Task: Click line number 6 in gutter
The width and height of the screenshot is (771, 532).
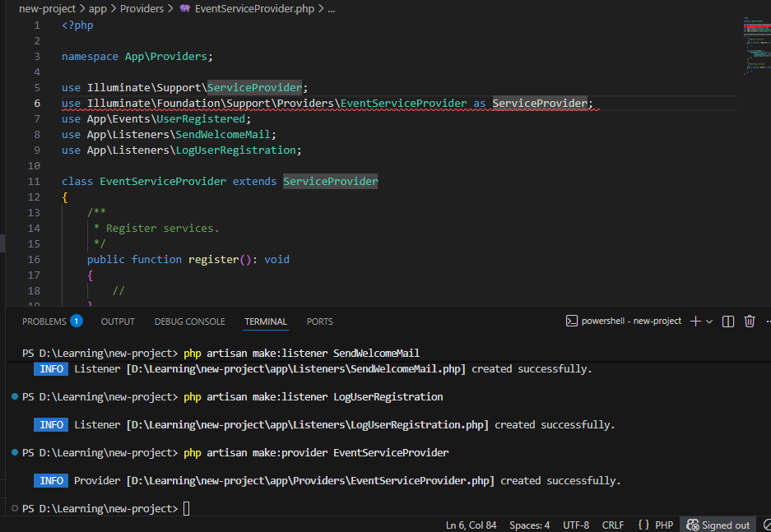Action: coord(37,103)
